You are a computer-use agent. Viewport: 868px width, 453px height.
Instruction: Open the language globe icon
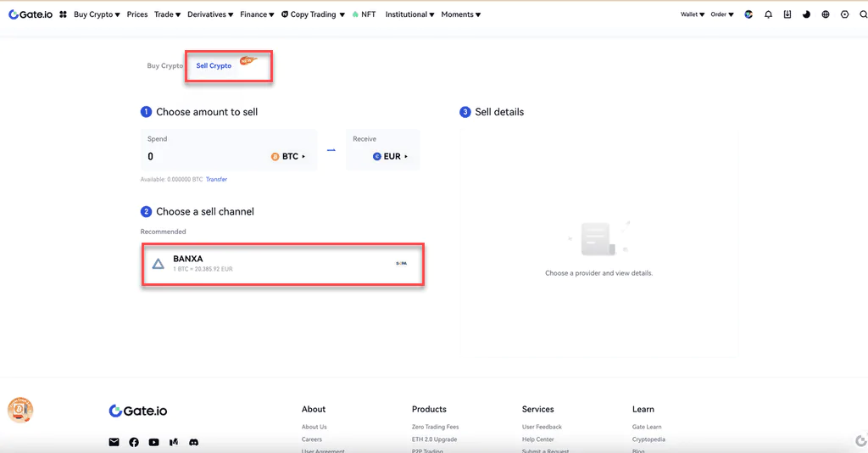[x=826, y=14]
